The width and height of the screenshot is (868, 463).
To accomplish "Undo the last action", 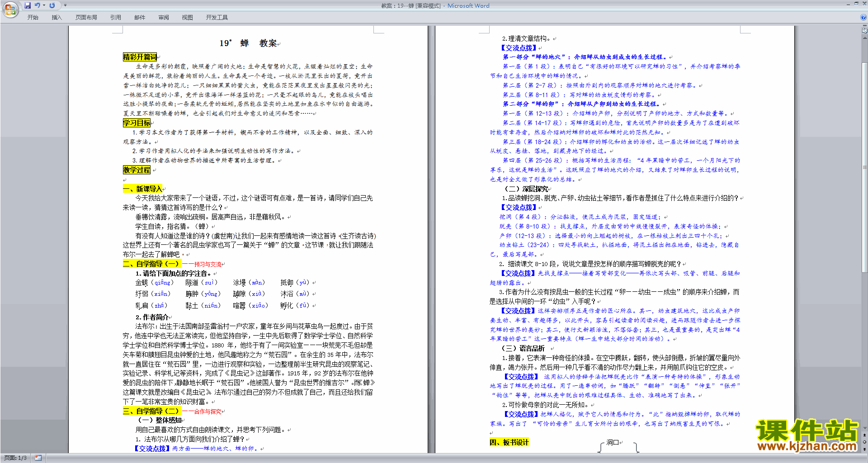I will coord(38,5).
